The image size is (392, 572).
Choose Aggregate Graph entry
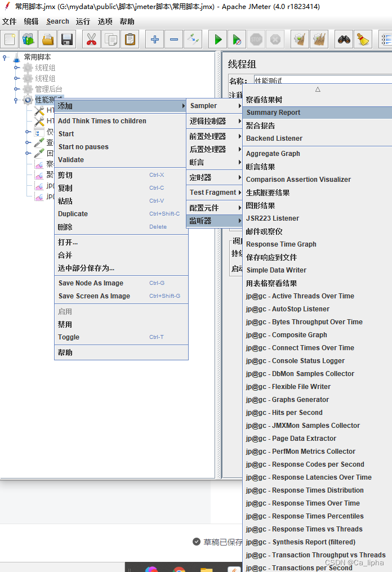[317, 154]
